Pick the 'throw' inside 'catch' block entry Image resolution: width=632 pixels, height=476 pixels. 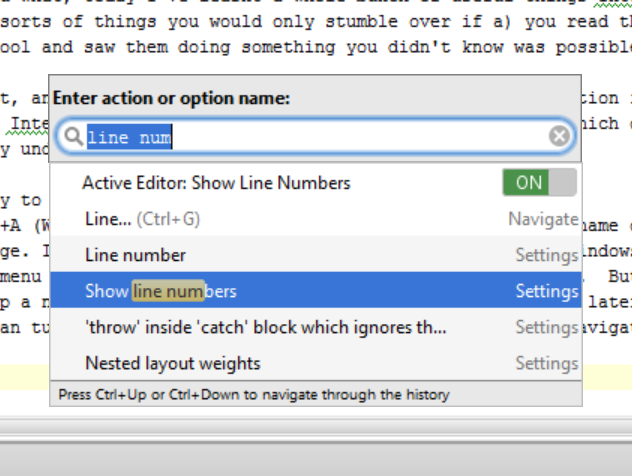pos(265,327)
